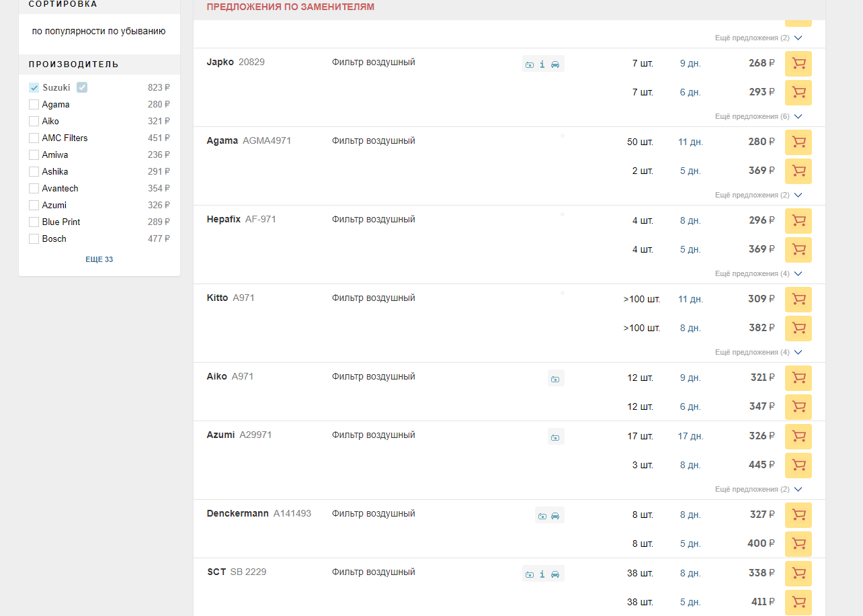Open the photo icon for Azumi A29971
This screenshot has width=863, height=616.
555,437
